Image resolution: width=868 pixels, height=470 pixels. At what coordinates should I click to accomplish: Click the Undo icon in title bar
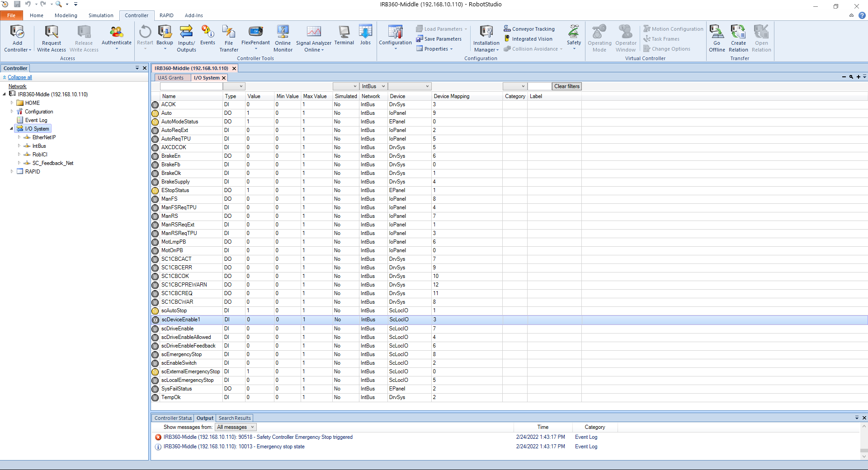[28, 4]
